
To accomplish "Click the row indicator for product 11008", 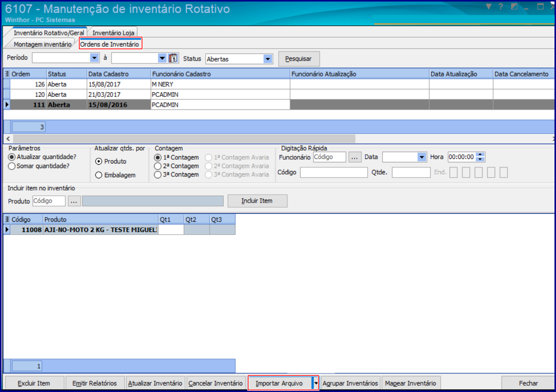I will [7, 230].
